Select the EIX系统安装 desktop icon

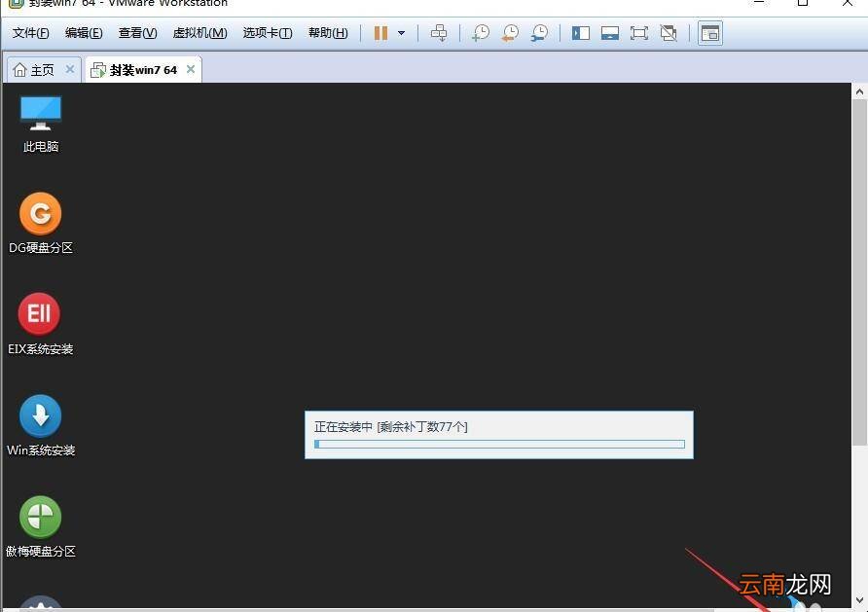click(x=41, y=324)
